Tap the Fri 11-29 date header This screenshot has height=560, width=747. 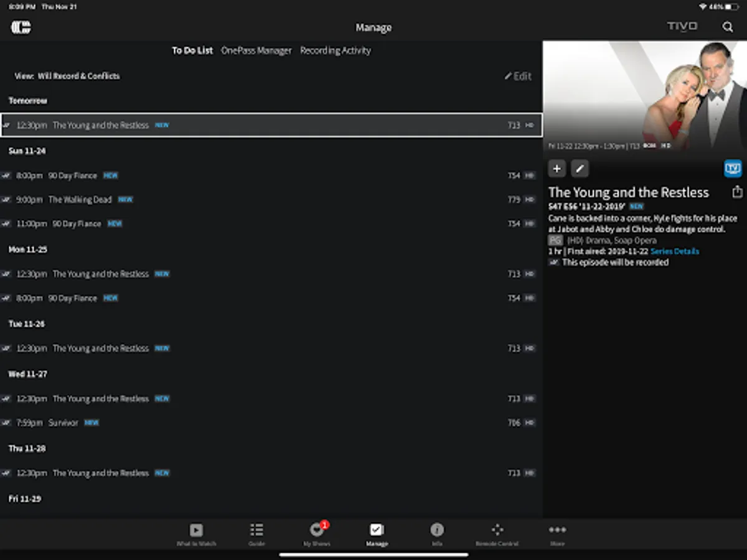(x=25, y=498)
